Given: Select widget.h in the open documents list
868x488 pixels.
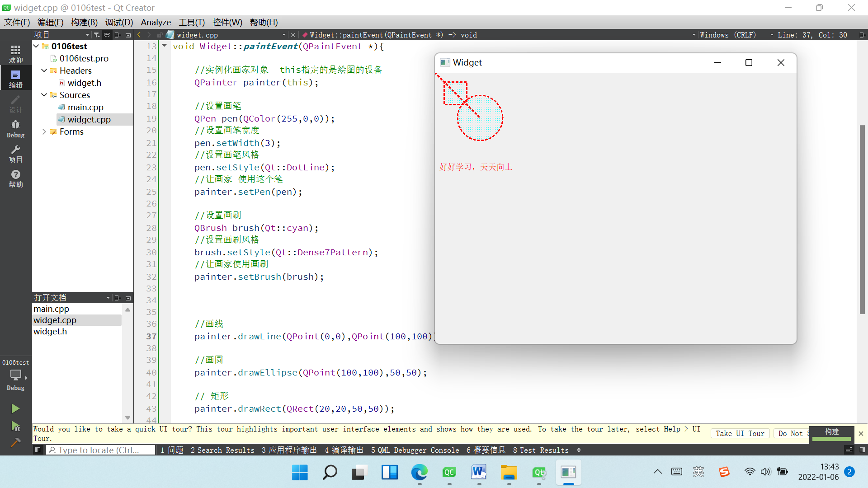Looking at the screenshot, I should [x=50, y=331].
